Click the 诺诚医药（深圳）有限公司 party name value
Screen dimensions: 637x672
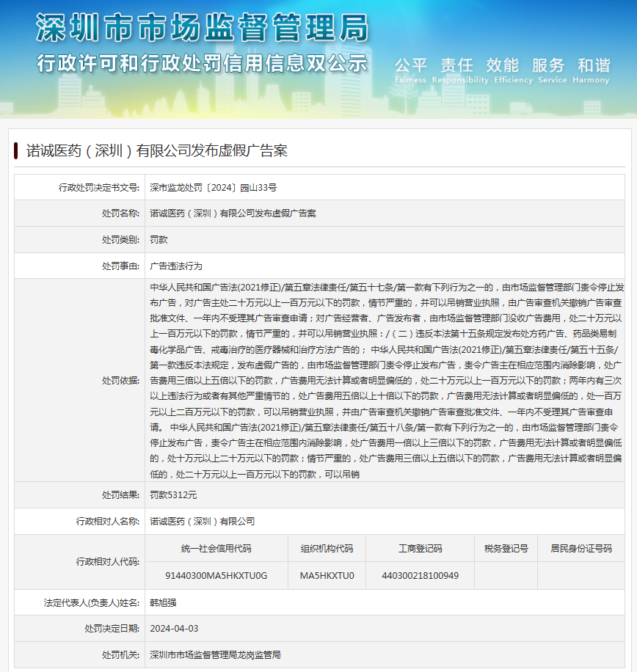coord(203,521)
